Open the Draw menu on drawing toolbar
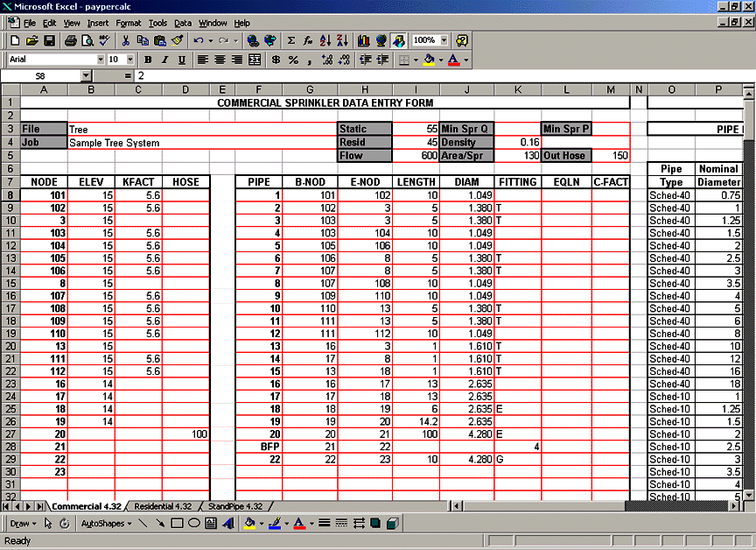The image size is (756, 550). 19,523
